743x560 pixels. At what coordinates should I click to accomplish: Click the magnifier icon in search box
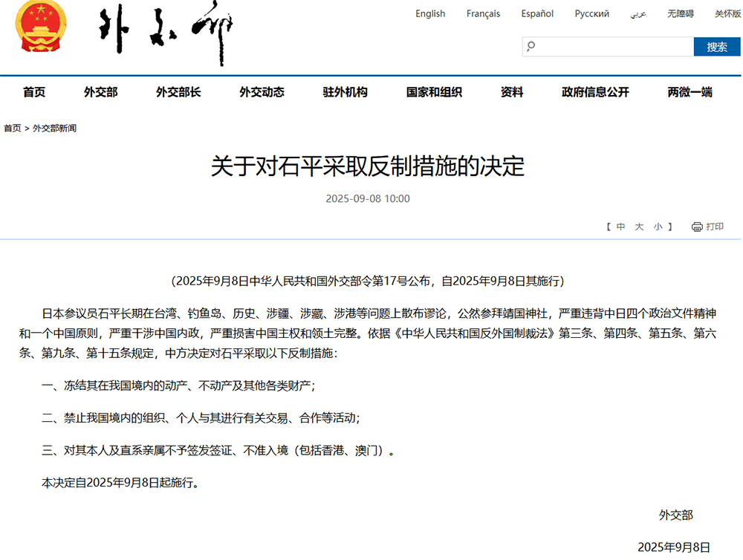pyautogui.click(x=531, y=47)
